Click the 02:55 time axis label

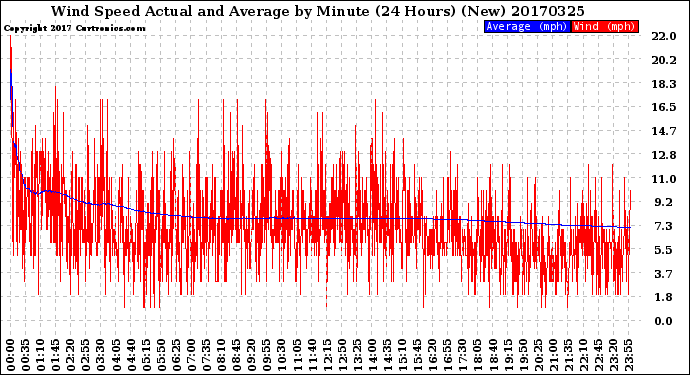pos(86,355)
